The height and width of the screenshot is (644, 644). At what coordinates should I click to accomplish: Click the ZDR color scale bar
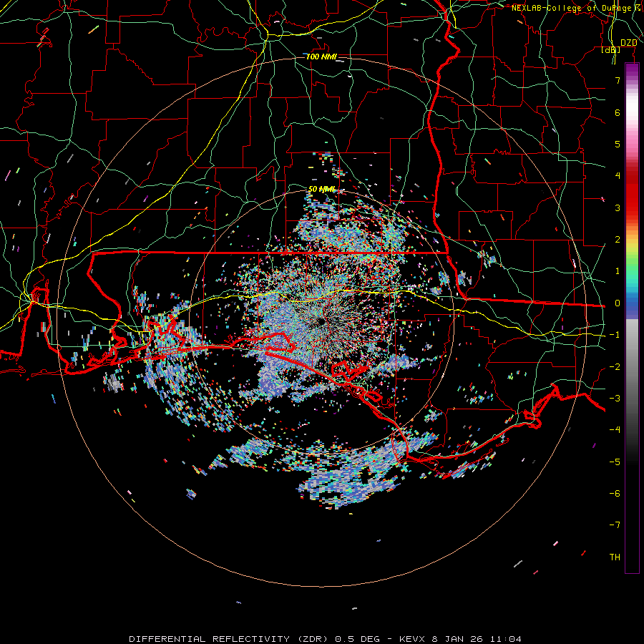click(632, 318)
